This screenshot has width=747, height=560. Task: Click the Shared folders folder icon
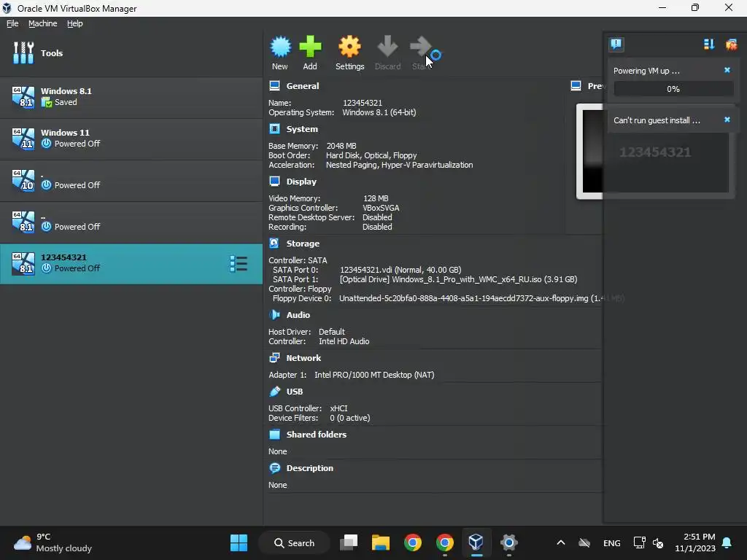(274, 435)
